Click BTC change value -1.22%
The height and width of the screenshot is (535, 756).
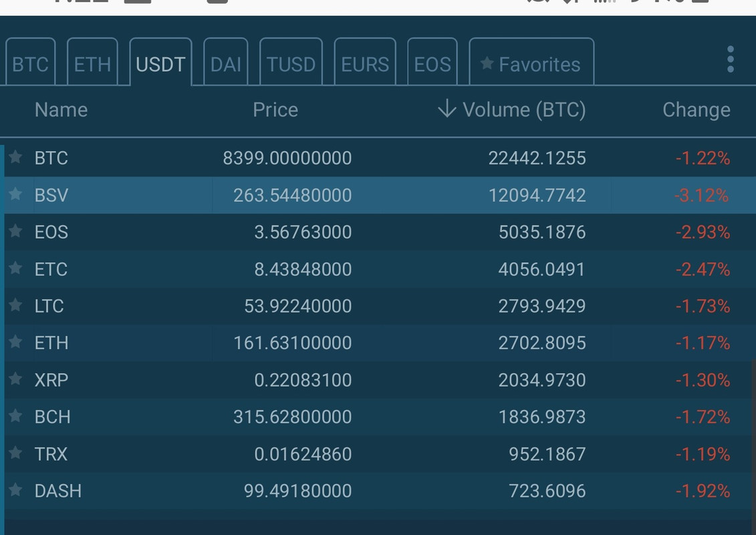[x=703, y=158]
